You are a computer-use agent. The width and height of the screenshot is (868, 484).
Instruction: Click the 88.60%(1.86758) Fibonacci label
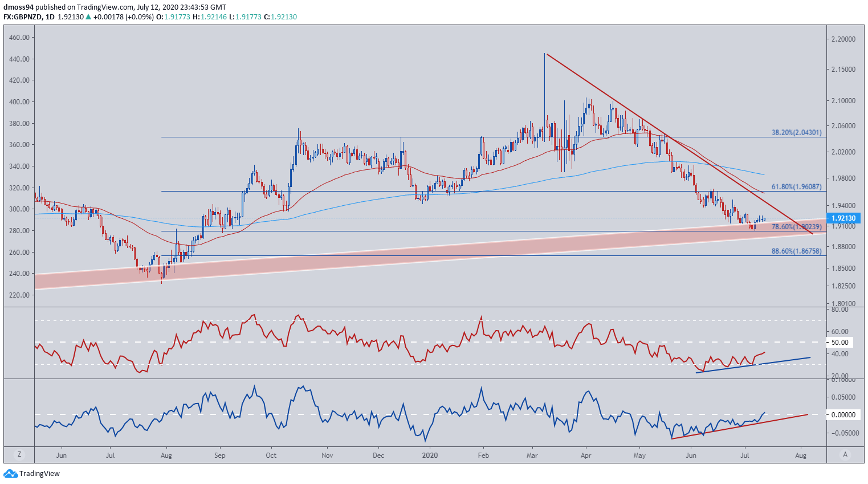pos(797,251)
